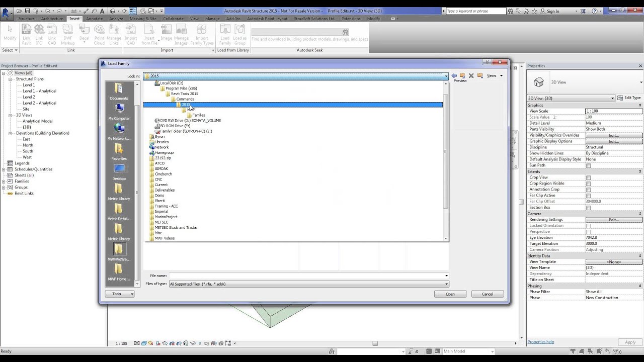Click the Properties help link
This screenshot has width=644, height=362.
click(541, 342)
